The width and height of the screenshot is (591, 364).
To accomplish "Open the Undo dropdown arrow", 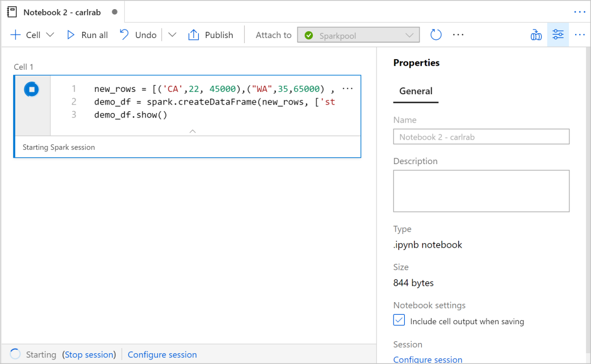I will click(172, 35).
